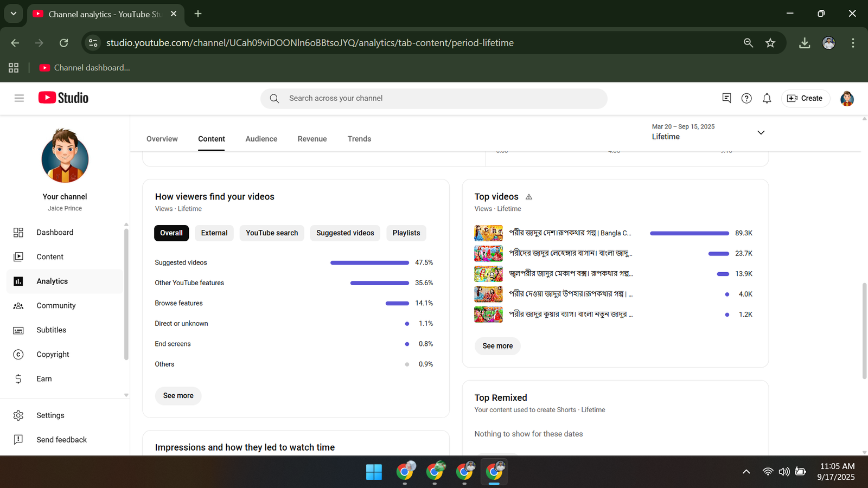Select the External traffic filter chip
The width and height of the screenshot is (868, 488).
(214, 233)
